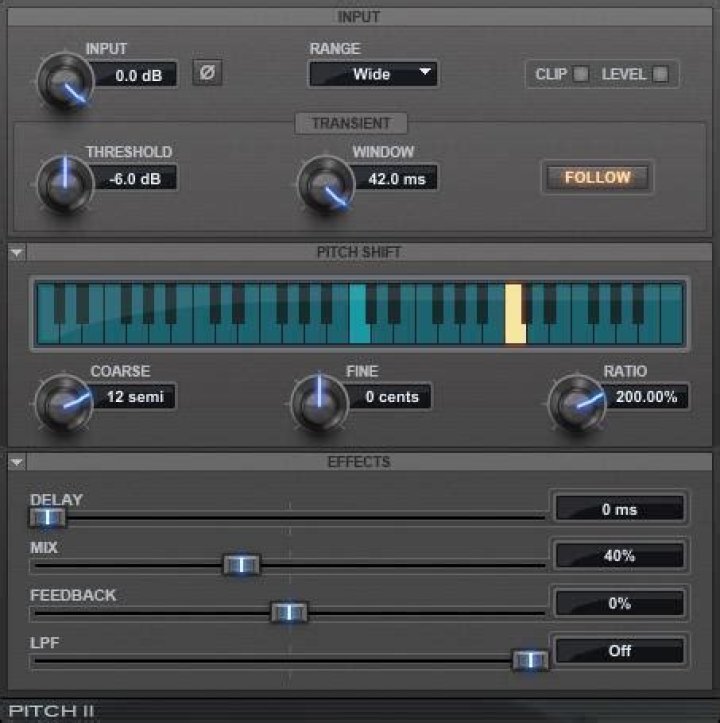Image resolution: width=720 pixels, height=723 pixels.
Task: Click the Feedback slider handle
Action: [289, 612]
